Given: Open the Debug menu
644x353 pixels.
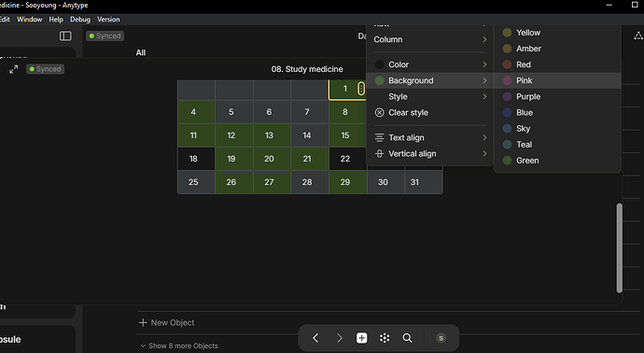Looking at the screenshot, I should pos(79,20).
